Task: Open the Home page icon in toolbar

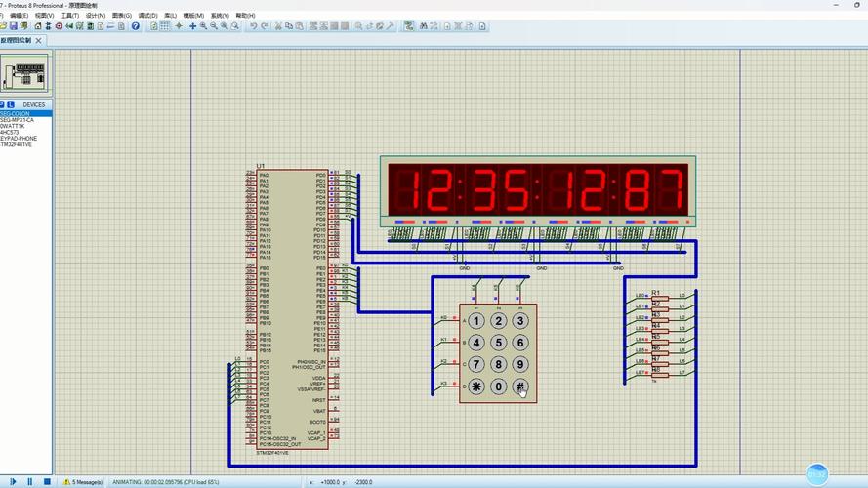Action: [x=38, y=26]
